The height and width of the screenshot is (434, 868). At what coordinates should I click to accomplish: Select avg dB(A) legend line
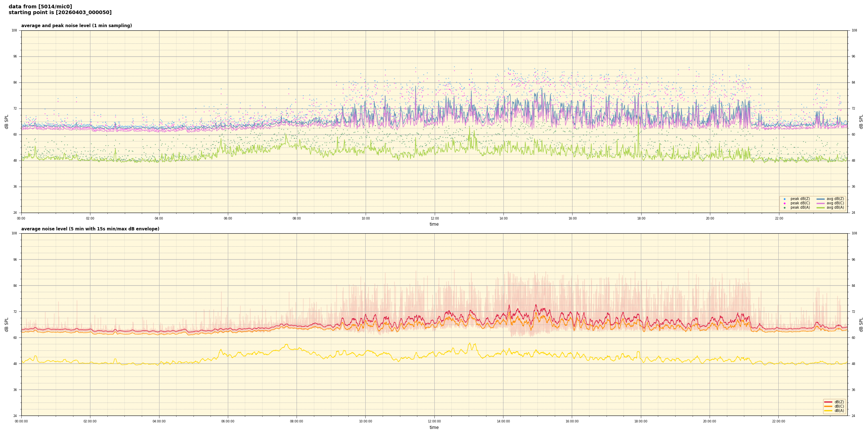(x=821, y=208)
